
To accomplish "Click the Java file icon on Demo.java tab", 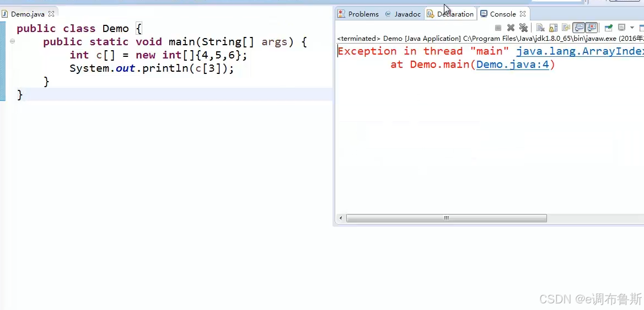I will coord(4,14).
